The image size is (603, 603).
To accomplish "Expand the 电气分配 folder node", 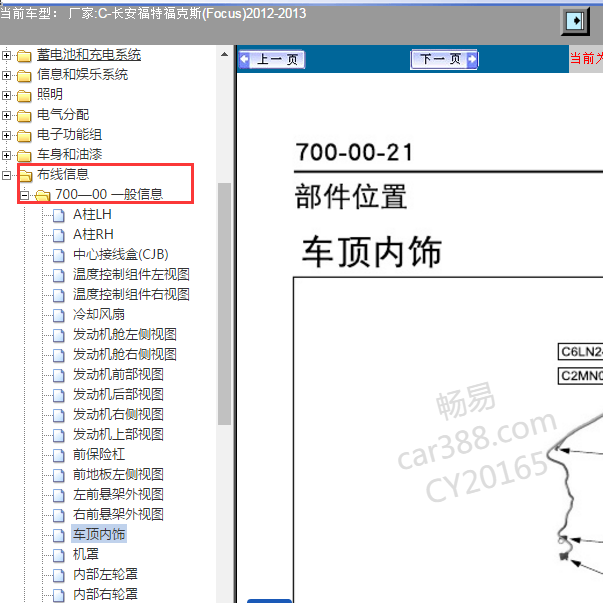I will pos(6,115).
